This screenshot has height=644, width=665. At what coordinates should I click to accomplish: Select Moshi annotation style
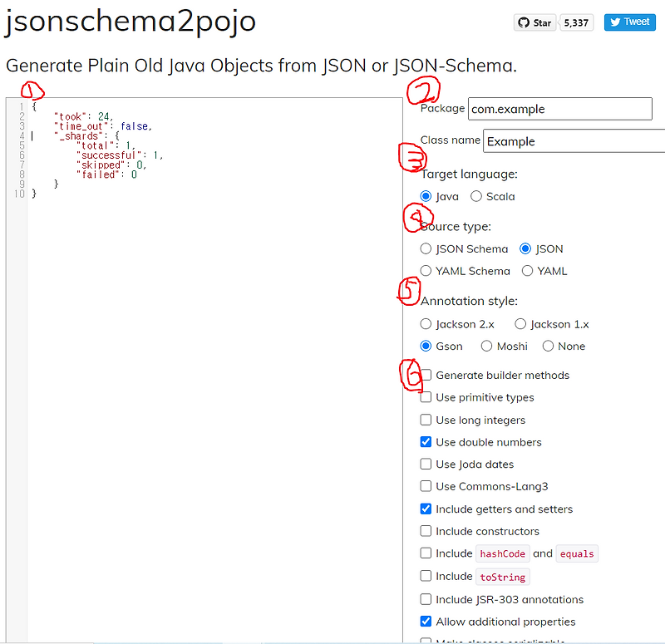pos(485,346)
